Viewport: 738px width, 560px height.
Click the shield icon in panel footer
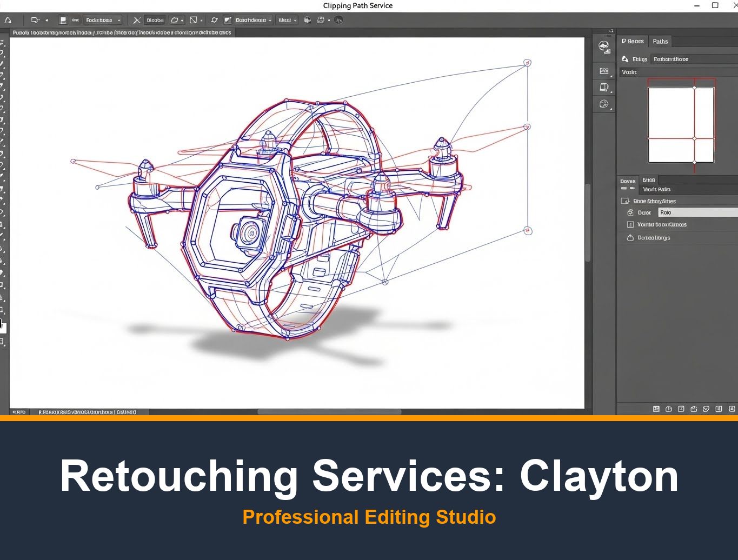706,409
